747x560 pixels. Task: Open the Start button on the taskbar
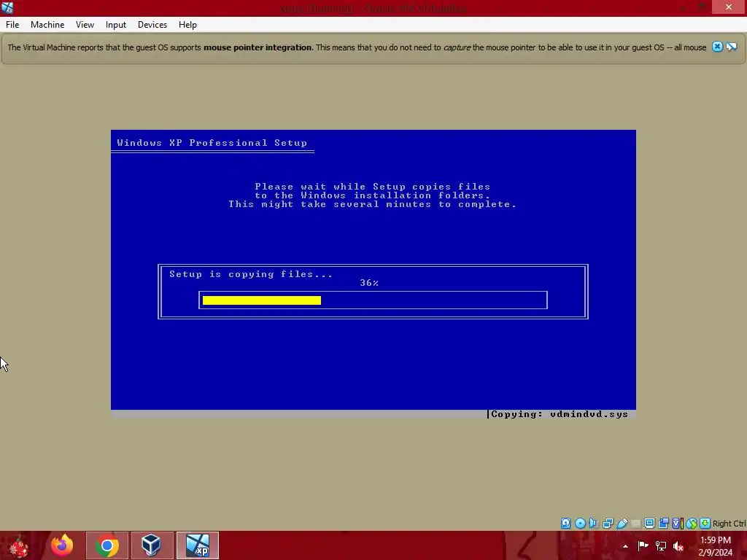19,545
